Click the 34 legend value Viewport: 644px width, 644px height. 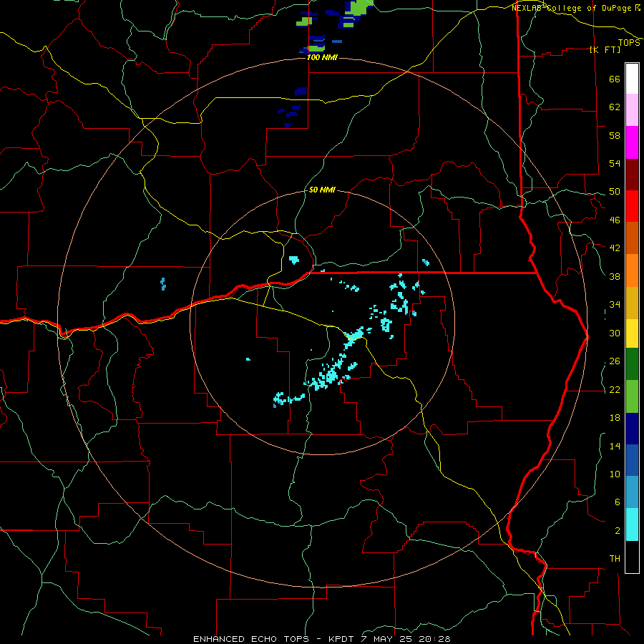(615, 305)
